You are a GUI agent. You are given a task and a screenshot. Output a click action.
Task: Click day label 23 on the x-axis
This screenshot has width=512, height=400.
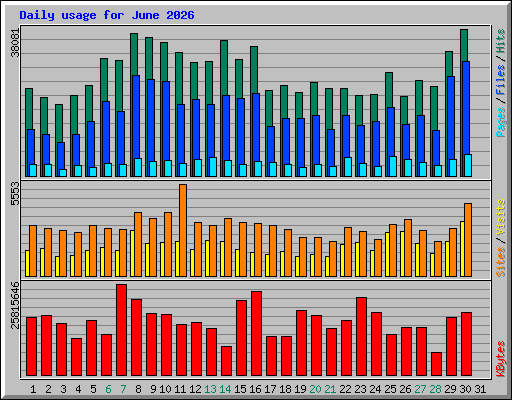(360, 389)
